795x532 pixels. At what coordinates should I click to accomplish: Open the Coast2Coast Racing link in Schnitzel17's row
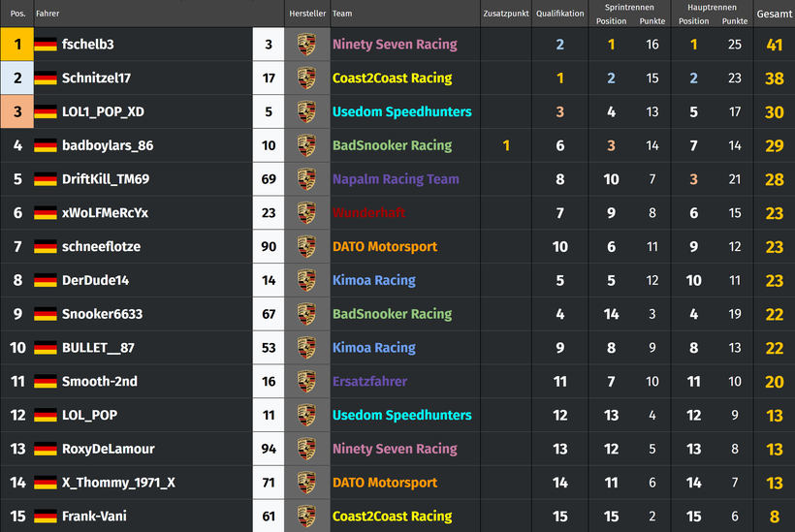click(393, 78)
